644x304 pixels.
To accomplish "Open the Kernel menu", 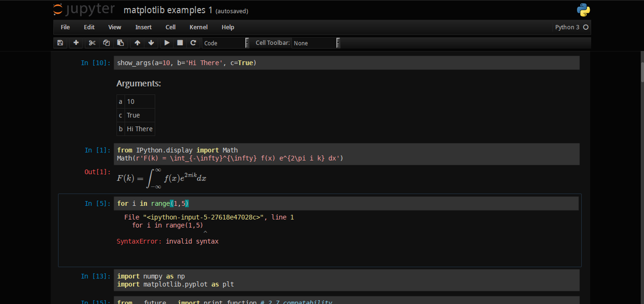I will click(198, 27).
